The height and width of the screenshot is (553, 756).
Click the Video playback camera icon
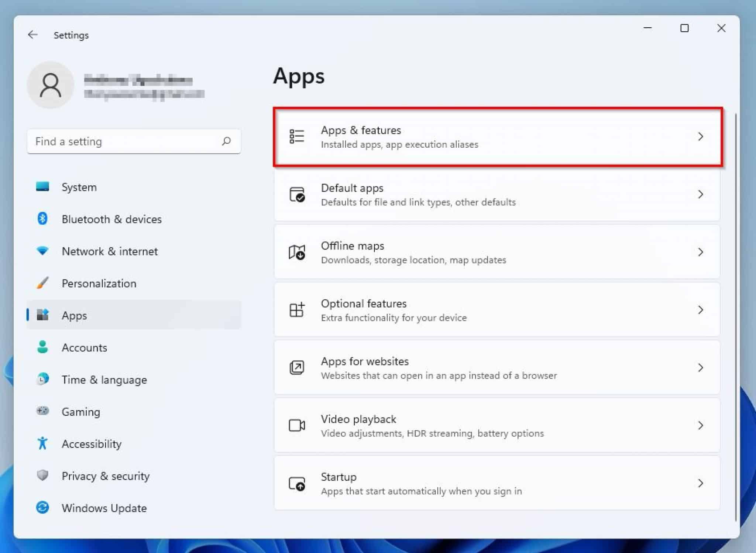pyautogui.click(x=296, y=425)
